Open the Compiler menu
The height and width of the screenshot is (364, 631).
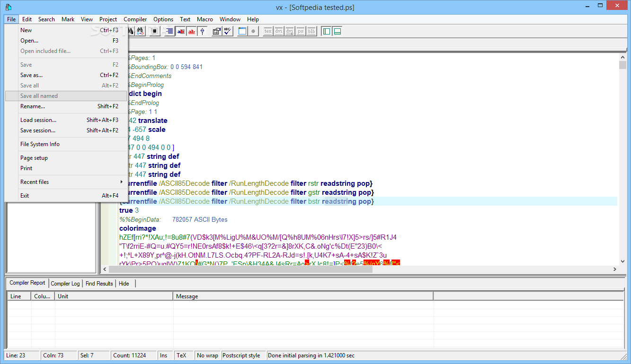click(x=135, y=19)
